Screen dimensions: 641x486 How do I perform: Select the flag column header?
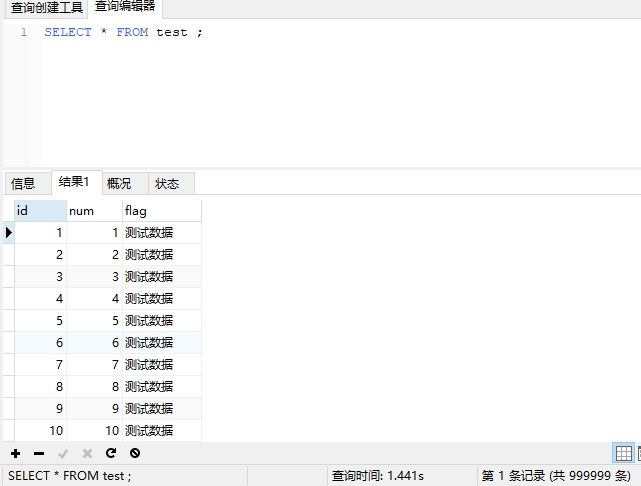[x=162, y=211]
